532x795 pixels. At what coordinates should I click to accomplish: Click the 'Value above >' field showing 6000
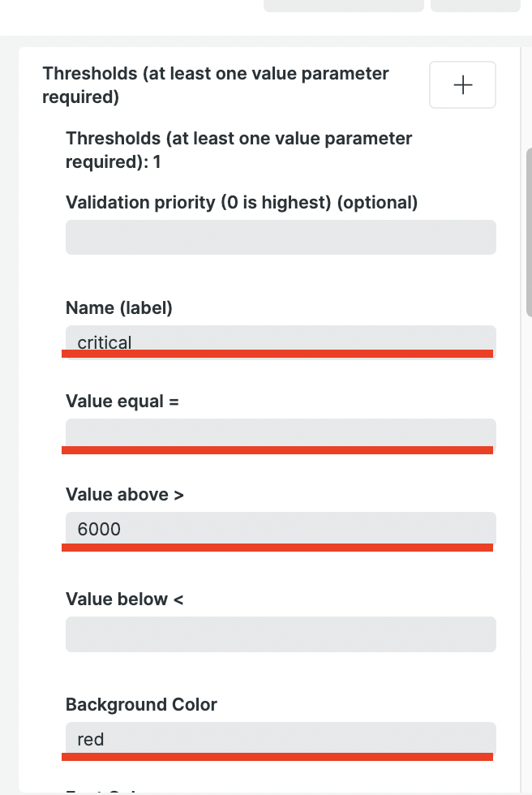pos(280,528)
